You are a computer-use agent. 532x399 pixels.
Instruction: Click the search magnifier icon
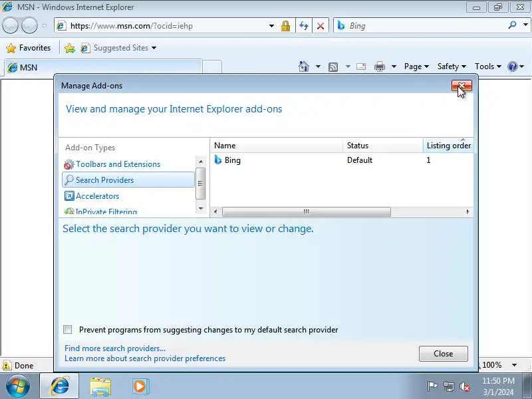tap(512, 25)
